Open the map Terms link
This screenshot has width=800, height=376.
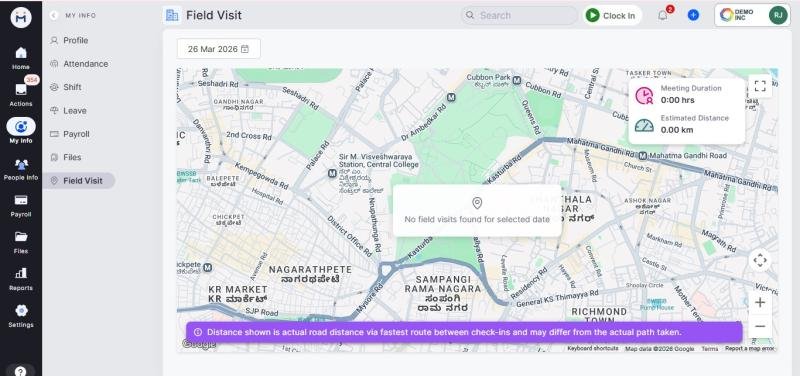(x=710, y=348)
